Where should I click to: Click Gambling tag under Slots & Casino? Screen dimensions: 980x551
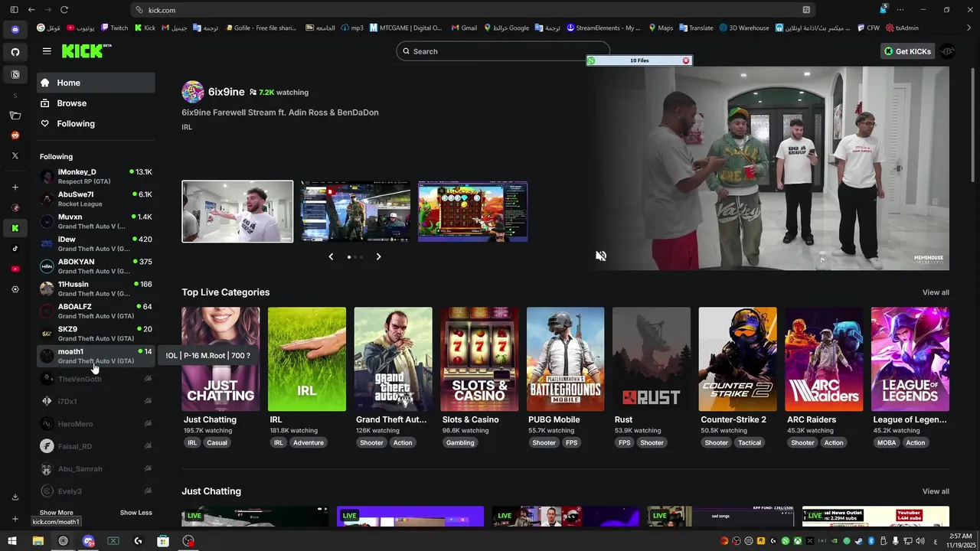pyautogui.click(x=460, y=442)
